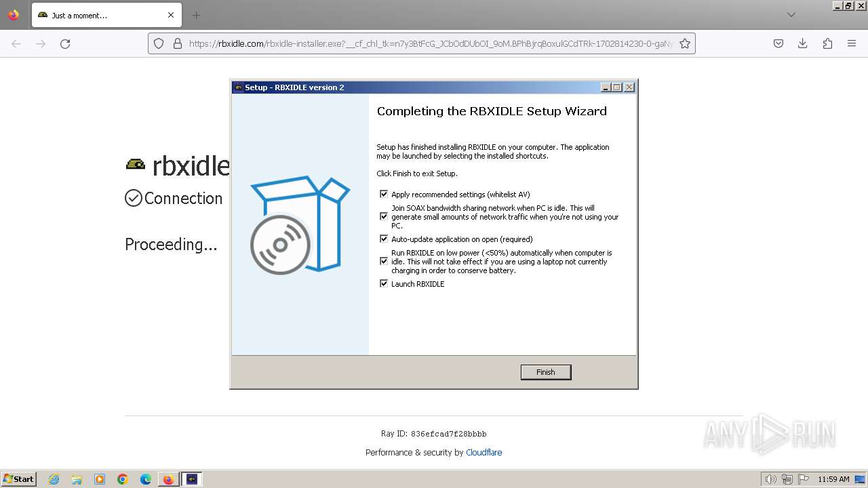Screen dimensions: 868x488
Task: Show site security padlock info
Action: [x=178, y=43]
